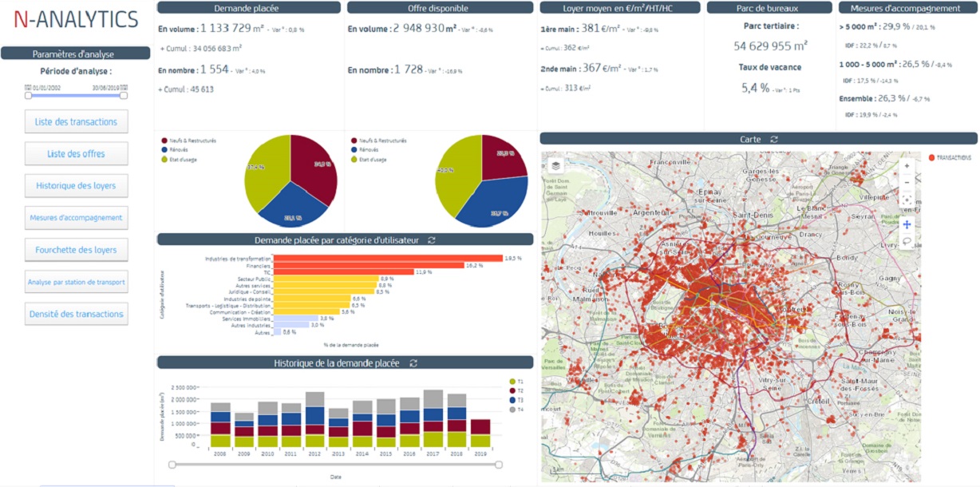Open Analyse par station de transport
980x487 pixels.
(x=76, y=282)
